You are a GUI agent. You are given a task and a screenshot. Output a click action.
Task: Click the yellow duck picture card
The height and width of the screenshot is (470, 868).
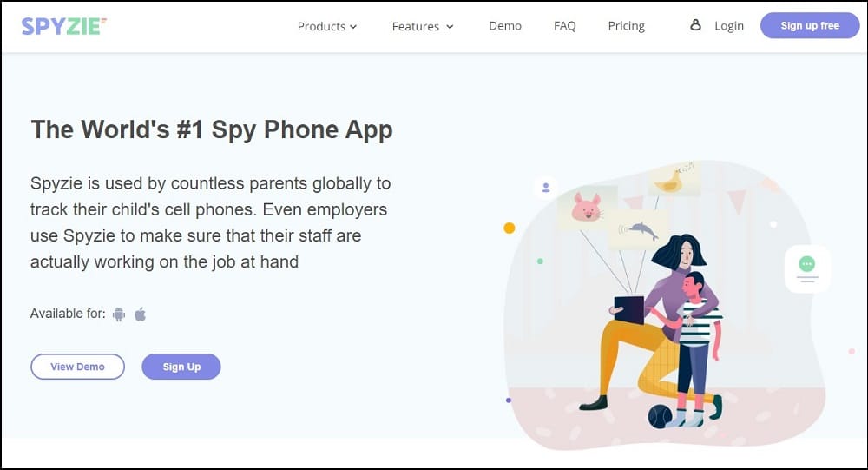tap(674, 179)
